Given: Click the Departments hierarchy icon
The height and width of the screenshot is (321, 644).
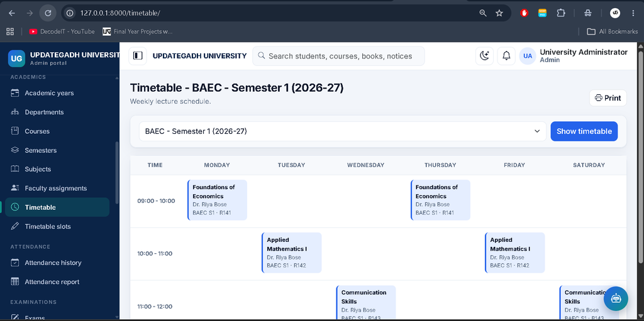Looking at the screenshot, I should tap(15, 112).
